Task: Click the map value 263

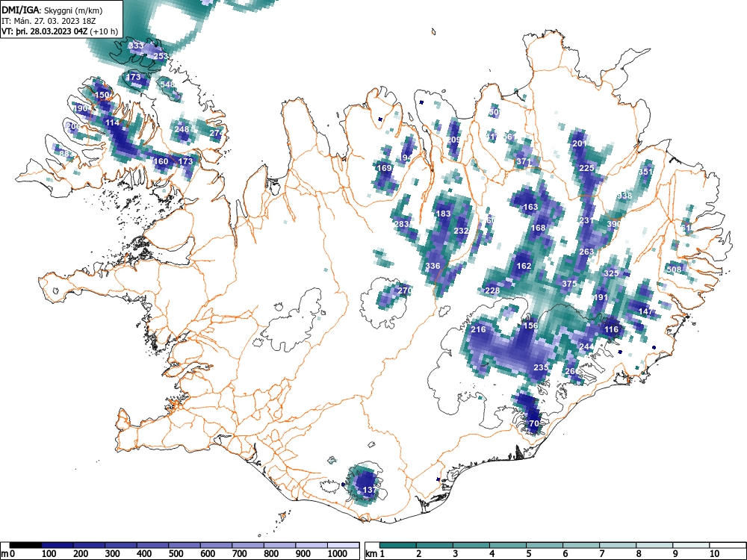Action: pyautogui.click(x=586, y=252)
